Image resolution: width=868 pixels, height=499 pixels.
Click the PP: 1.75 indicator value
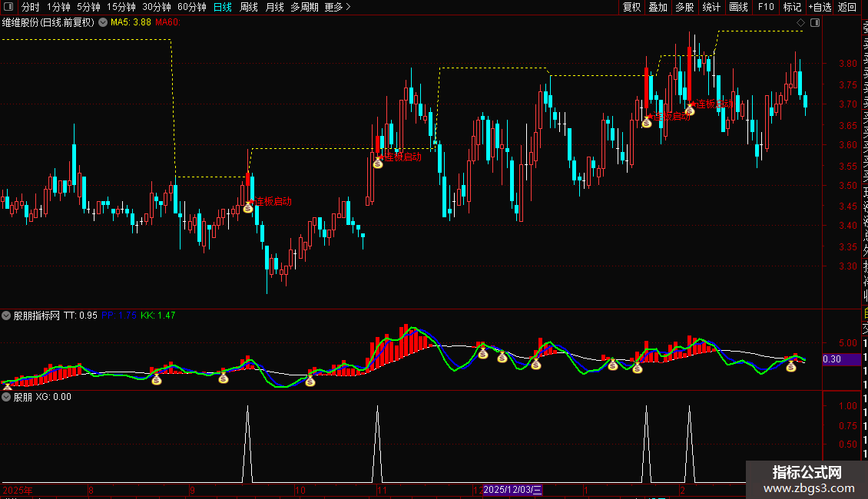(x=119, y=316)
